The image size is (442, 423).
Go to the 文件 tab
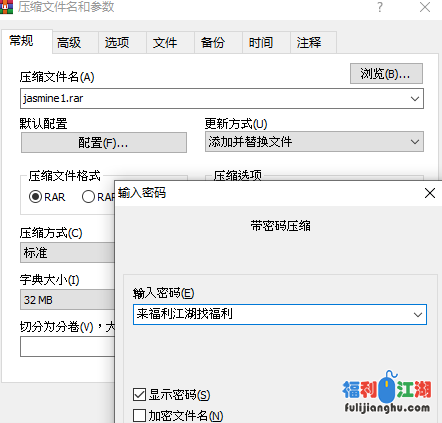[x=165, y=42]
